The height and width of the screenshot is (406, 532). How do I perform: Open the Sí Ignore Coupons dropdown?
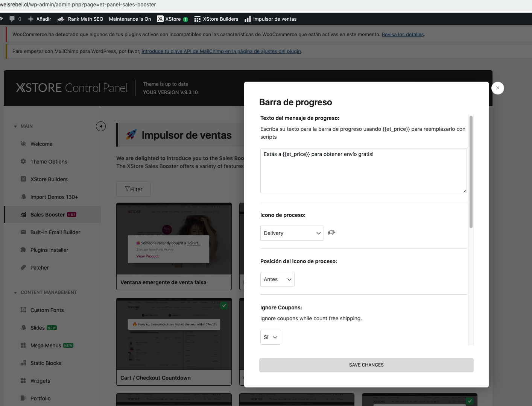click(270, 337)
